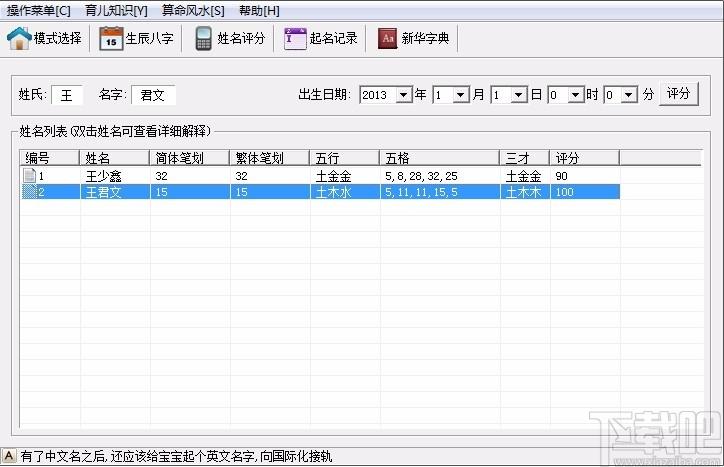Open 起名记录 icon
This screenshot has height=467, width=724.
pos(295,39)
